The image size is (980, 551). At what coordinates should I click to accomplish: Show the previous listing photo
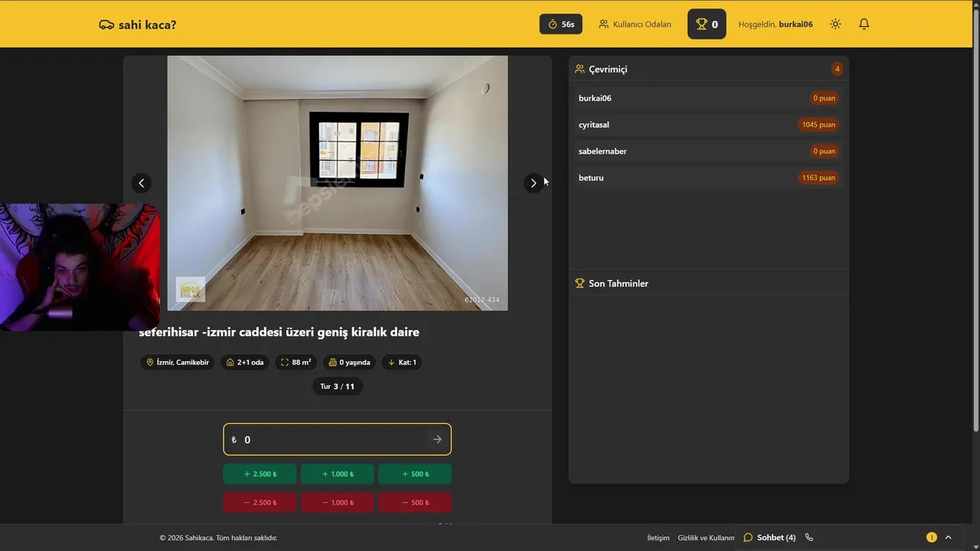coord(141,183)
